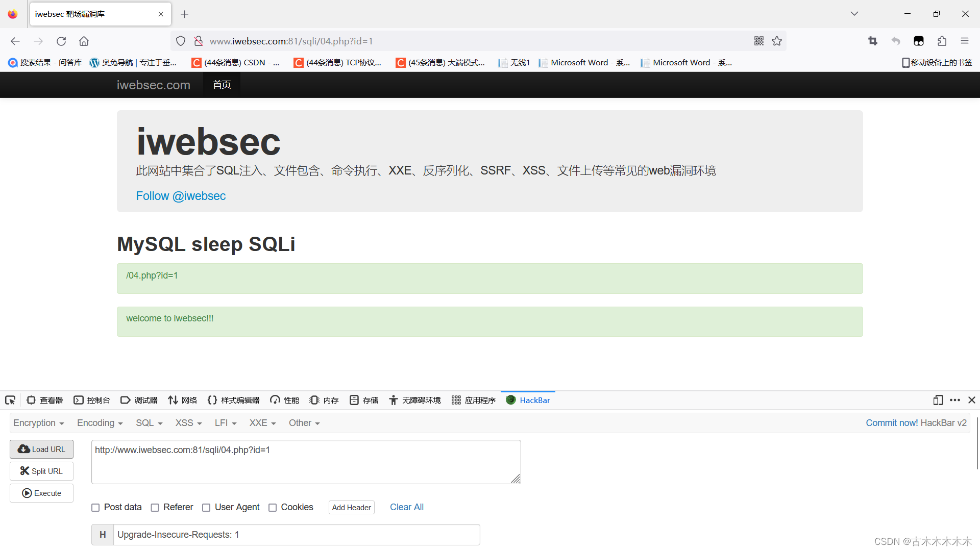Check the User Agent option

point(206,507)
